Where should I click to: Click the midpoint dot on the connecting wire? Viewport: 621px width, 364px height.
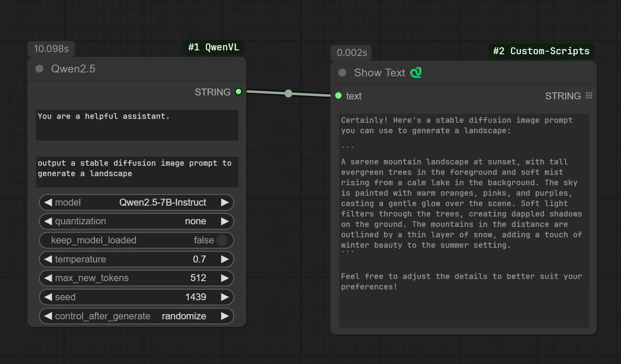click(289, 93)
